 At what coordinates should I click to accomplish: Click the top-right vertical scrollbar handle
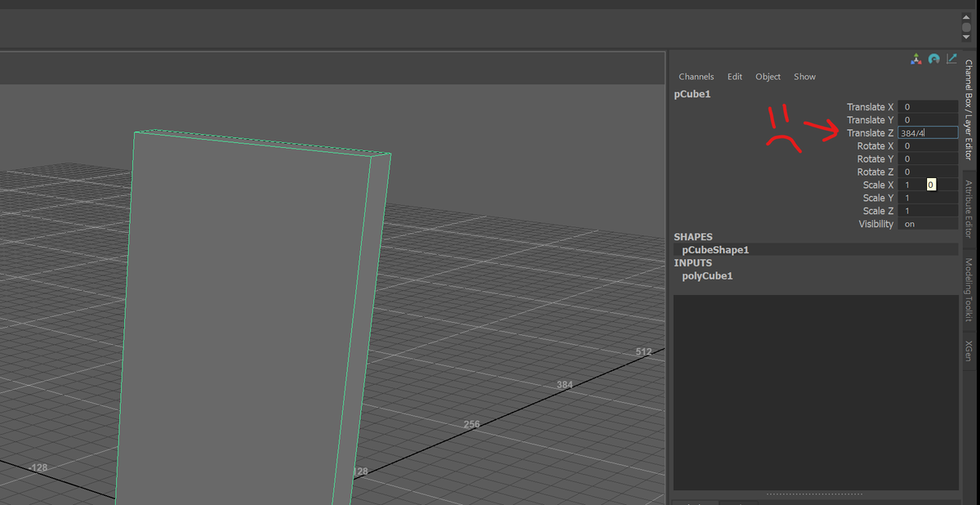coord(966,27)
